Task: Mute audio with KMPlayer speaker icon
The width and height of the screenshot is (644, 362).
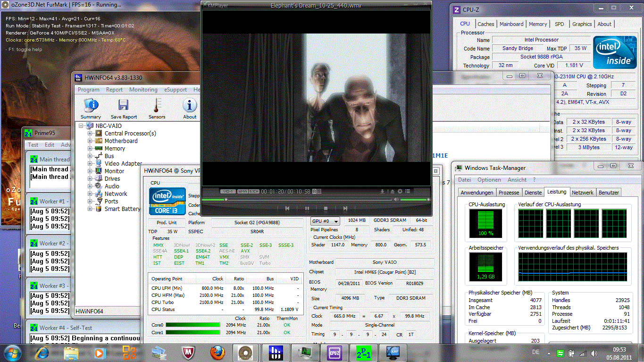Action: coord(396,200)
